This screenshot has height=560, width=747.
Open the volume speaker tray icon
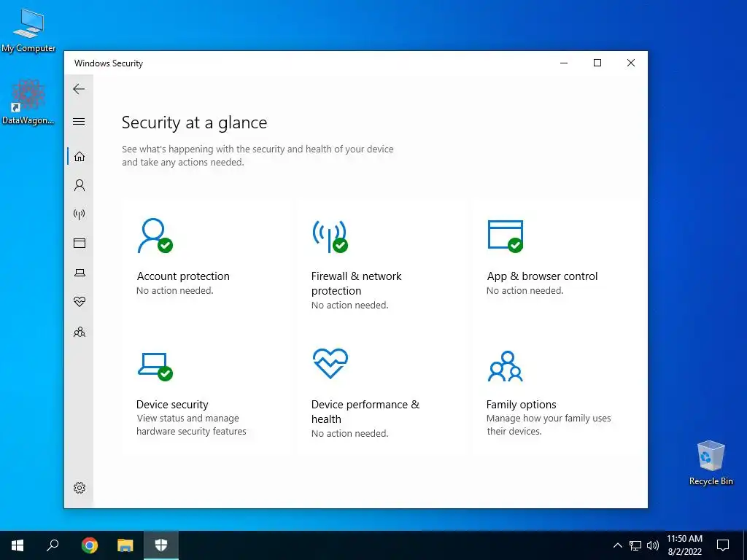pos(653,545)
